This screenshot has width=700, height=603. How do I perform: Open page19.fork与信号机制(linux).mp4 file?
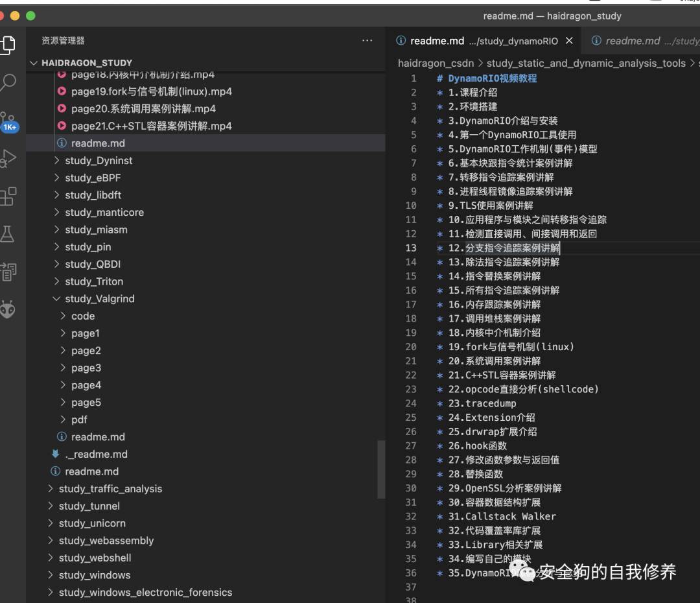151,91
